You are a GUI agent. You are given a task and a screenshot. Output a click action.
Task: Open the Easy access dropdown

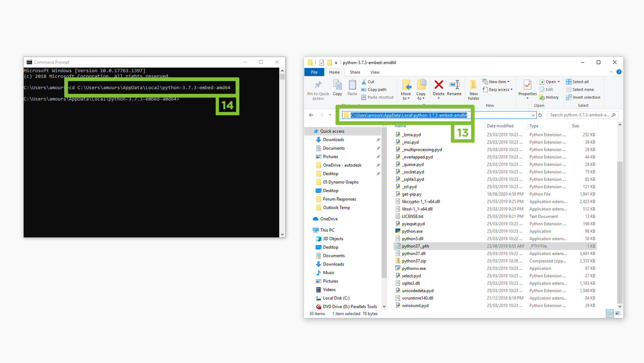[498, 89]
